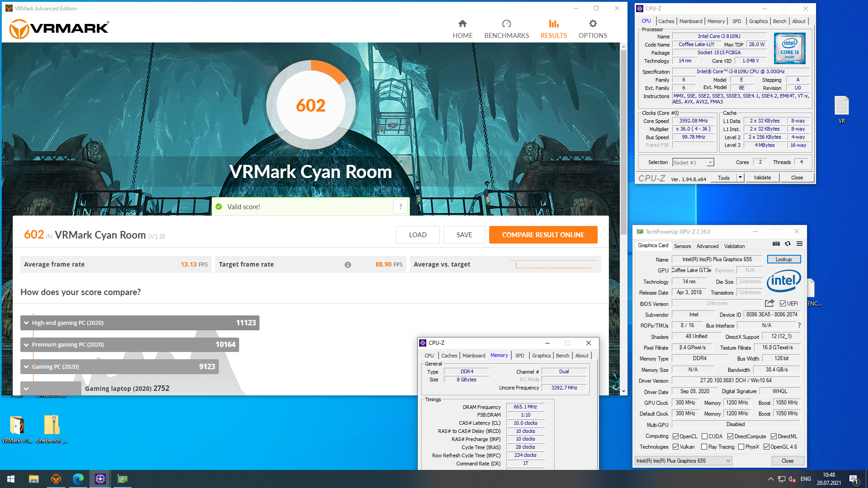Viewport: 868px width, 488px height.
Task: Click the Valid score help question mark
Action: coord(401,206)
